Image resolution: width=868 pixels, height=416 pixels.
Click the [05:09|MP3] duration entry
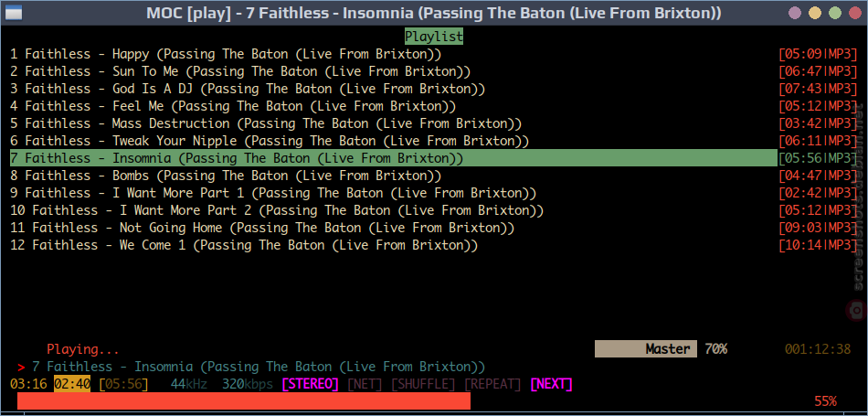pyautogui.click(x=818, y=54)
